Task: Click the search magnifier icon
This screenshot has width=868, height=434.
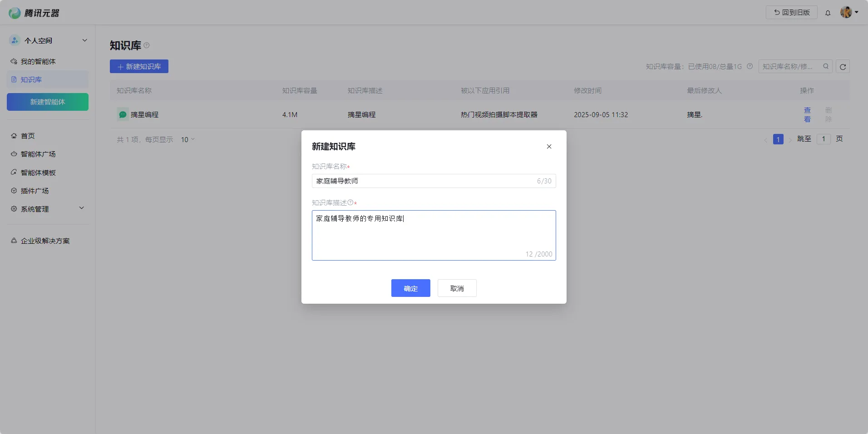Action: point(826,66)
